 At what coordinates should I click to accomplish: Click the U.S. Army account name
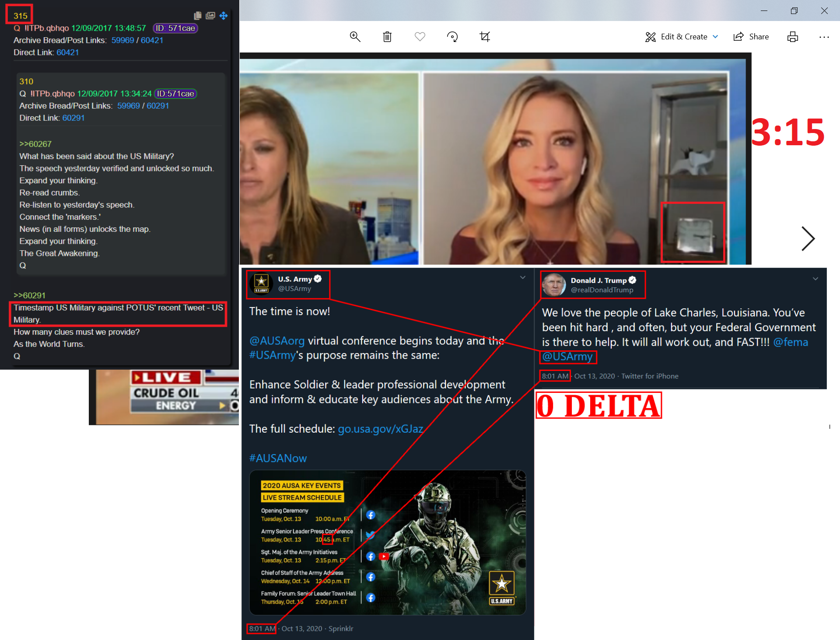pyautogui.click(x=295, y=279)
